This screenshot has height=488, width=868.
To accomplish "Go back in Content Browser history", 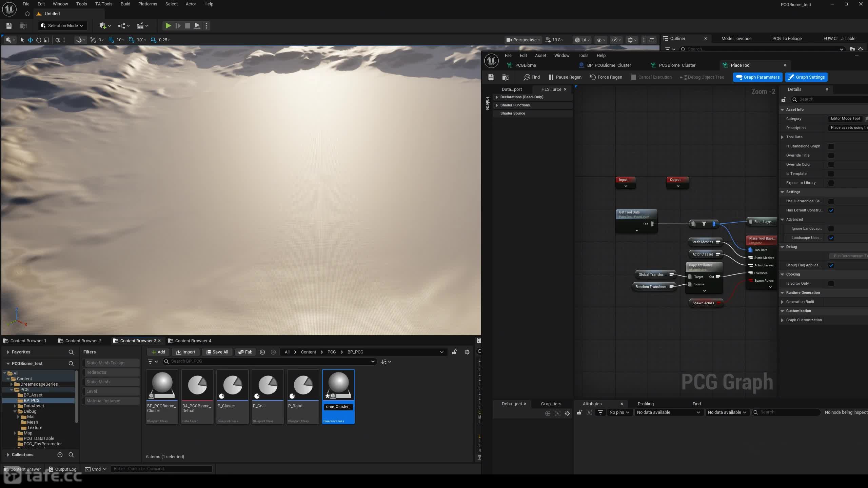I will click(x=262, y=352).
